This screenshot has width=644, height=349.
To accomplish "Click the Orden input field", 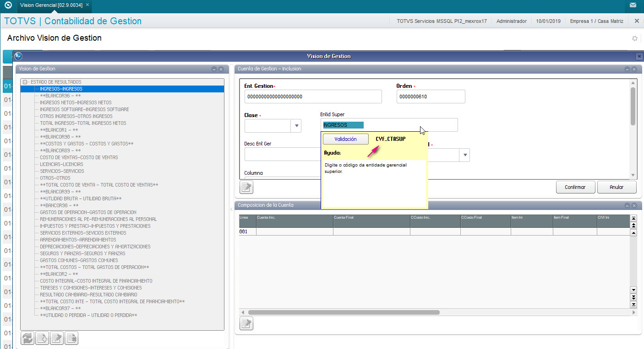I will pyautogui.click(x=431, y=97).
